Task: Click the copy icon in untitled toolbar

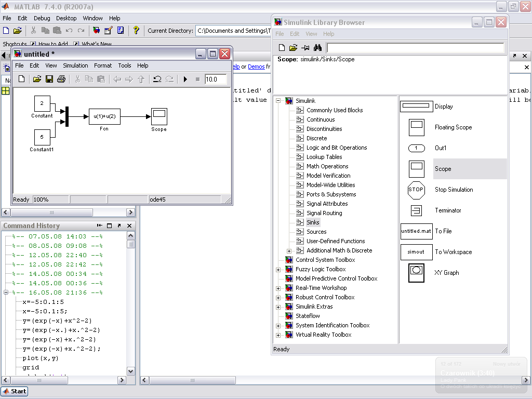Action: (89, 79)
